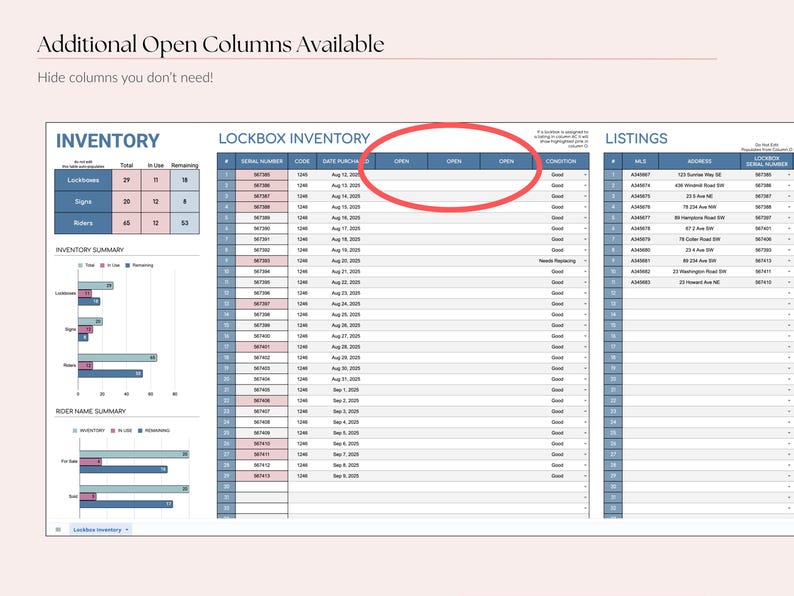The height and width of the screenshot is (596, 794).
Task: Open condition dropdown for serial 567390
Action: click(585, 228)
